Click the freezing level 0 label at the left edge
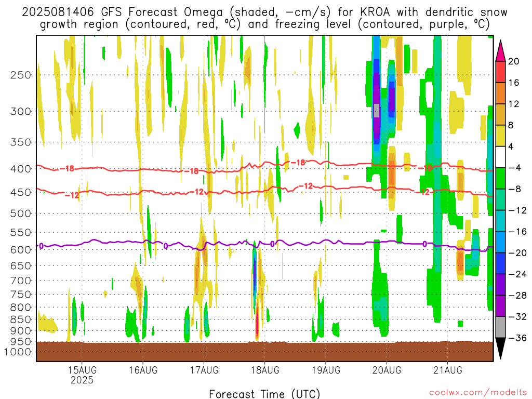 pyautogui.click(x=41, y=246)
